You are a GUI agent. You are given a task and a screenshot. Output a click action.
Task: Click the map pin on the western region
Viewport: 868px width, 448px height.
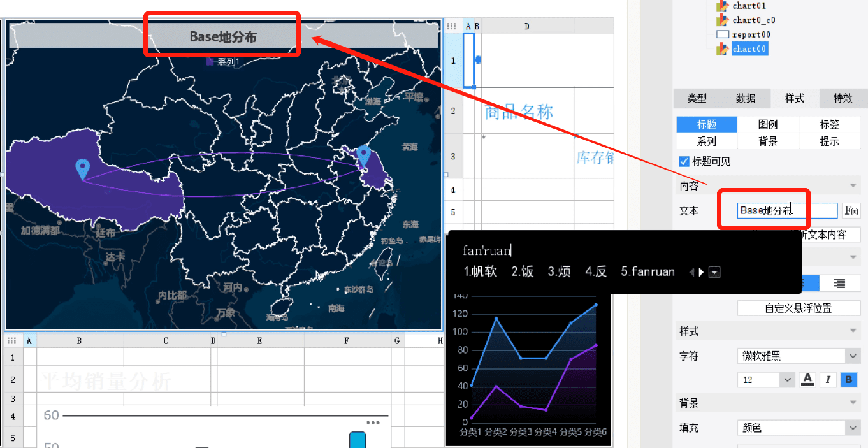click(x=82, y=170)
